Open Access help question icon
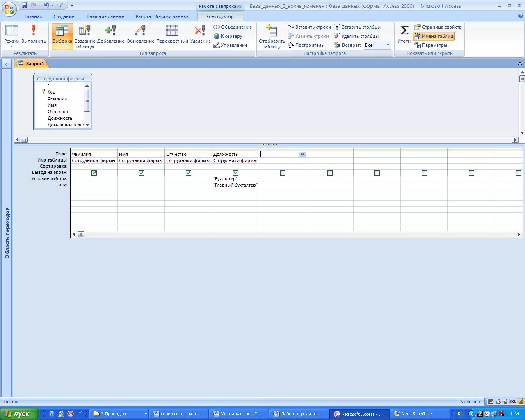 (x=520, y=16)
